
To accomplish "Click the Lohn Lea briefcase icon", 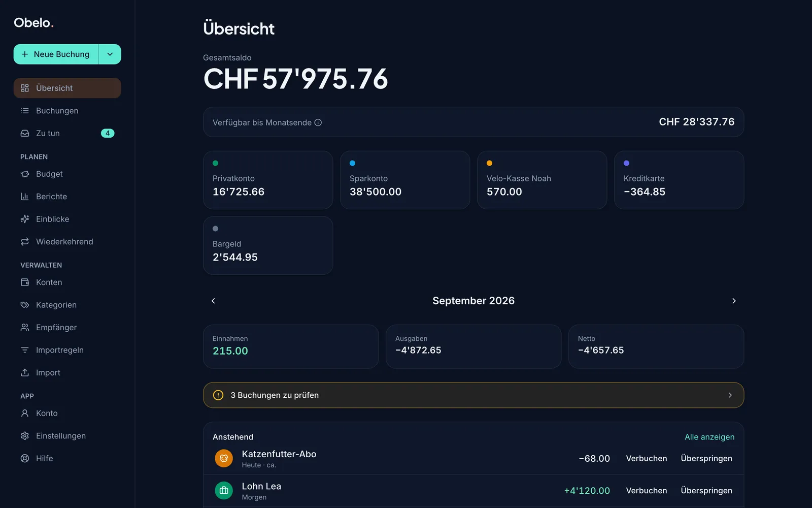I will 224,491.
